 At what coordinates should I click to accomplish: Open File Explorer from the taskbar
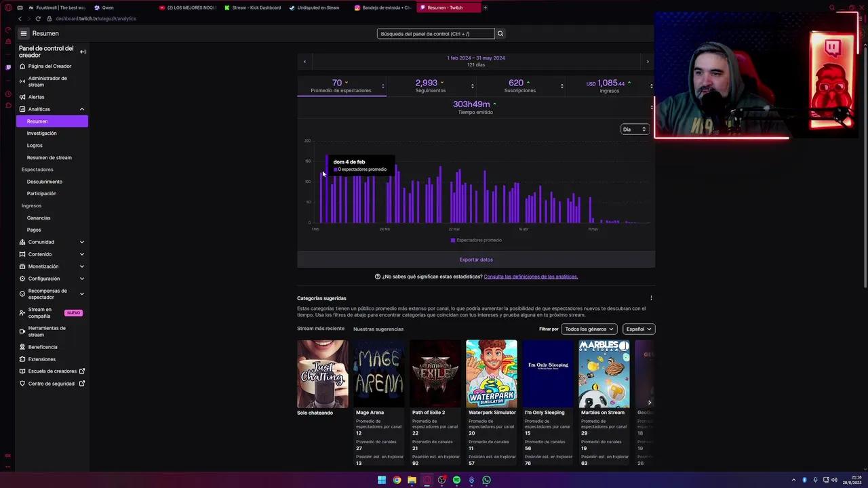(x=412, y=480)
